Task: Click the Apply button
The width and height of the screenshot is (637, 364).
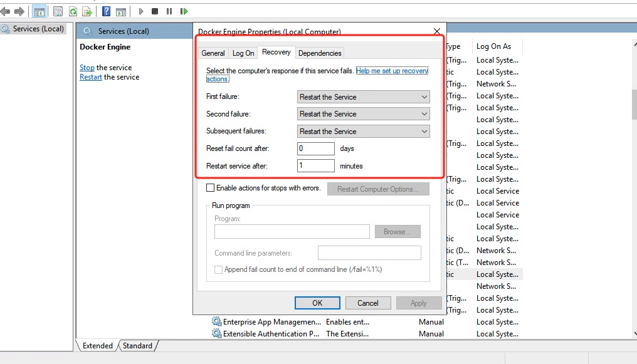Action: click(418, 303)
